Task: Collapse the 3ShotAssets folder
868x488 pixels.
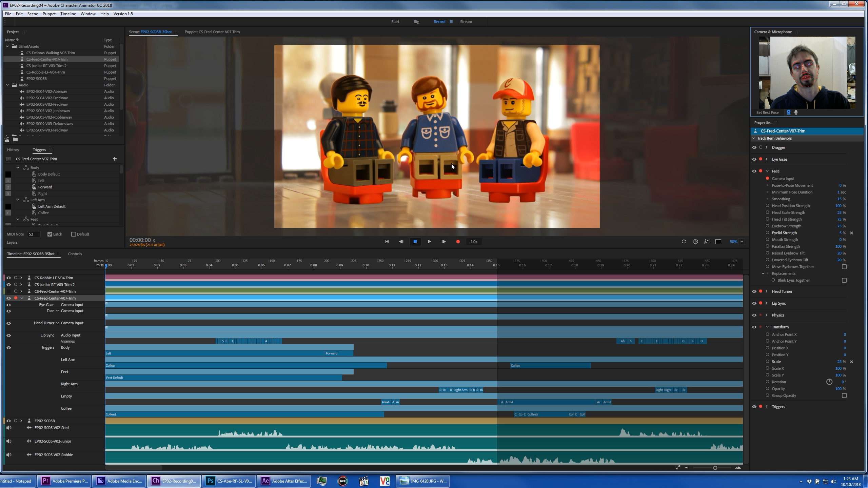Action: coord(7,46)
